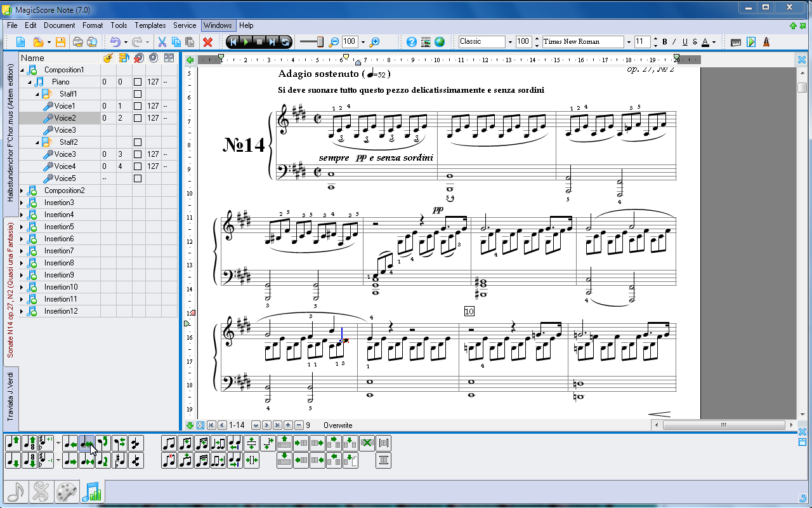Viewport: 812px width, 508px height.
Task: Expand the Insertion3 tree node
Action: tap(22, 203)
